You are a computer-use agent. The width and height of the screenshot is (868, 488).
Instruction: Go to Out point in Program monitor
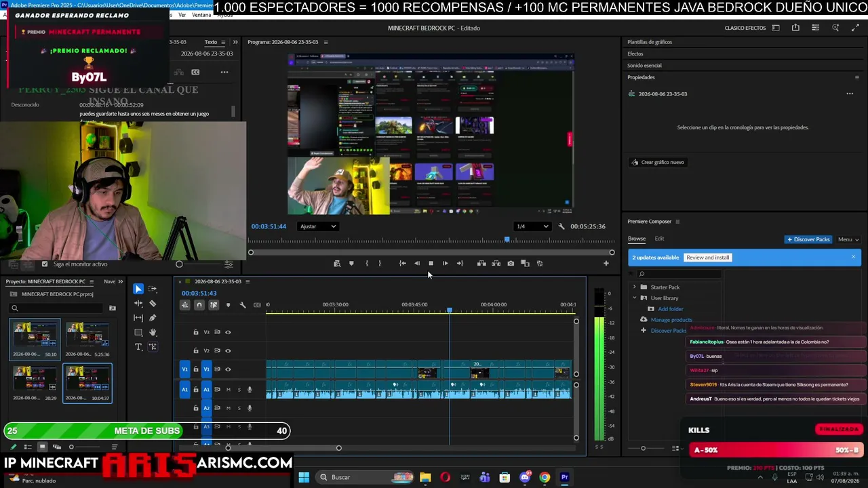(x=460, y=264)
